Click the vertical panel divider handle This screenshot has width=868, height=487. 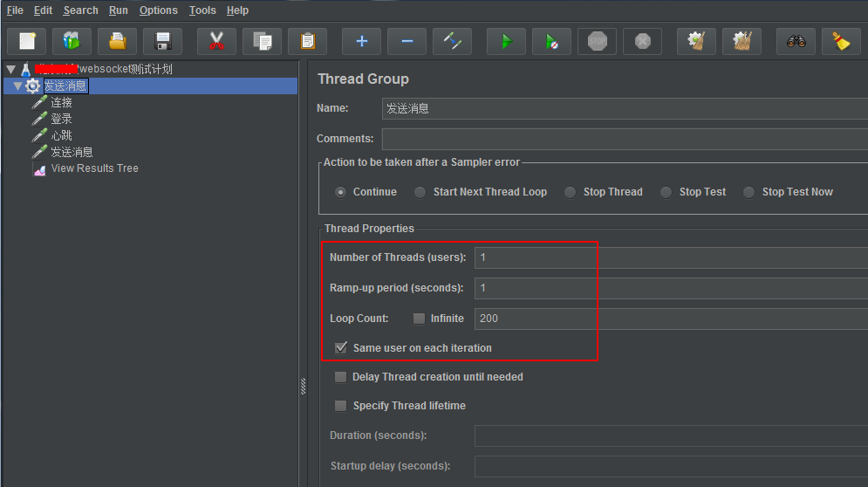(x=303, y=385)
